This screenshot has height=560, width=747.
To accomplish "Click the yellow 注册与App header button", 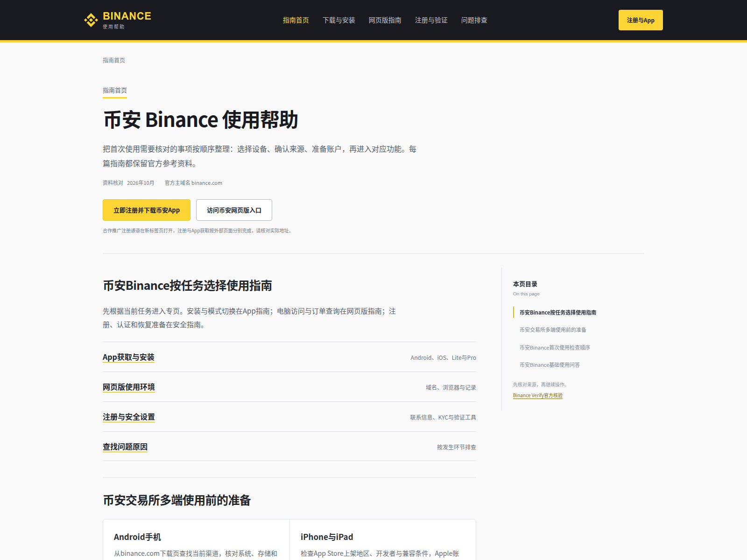I will [641, 20].
